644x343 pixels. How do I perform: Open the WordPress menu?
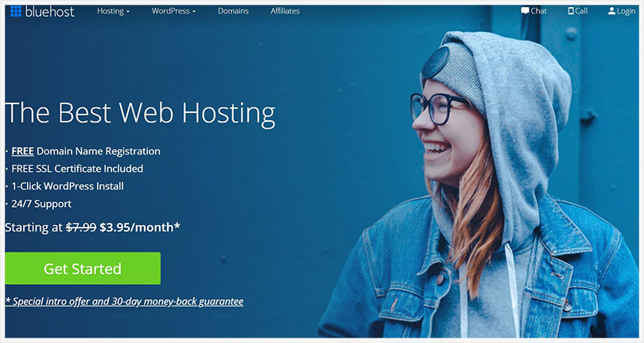pos(170,11)
